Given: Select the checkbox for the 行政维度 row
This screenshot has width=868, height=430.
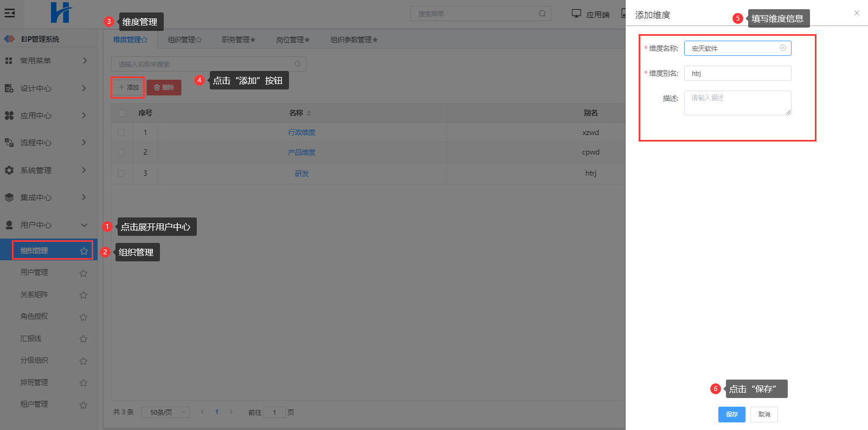Looking at the screenshot, I should tap(121, 132).
